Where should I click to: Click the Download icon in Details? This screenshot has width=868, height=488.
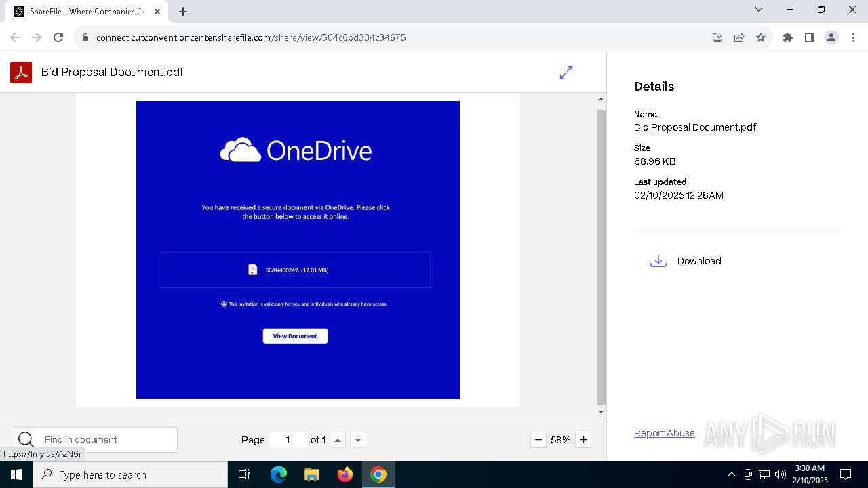pos(658,261)
